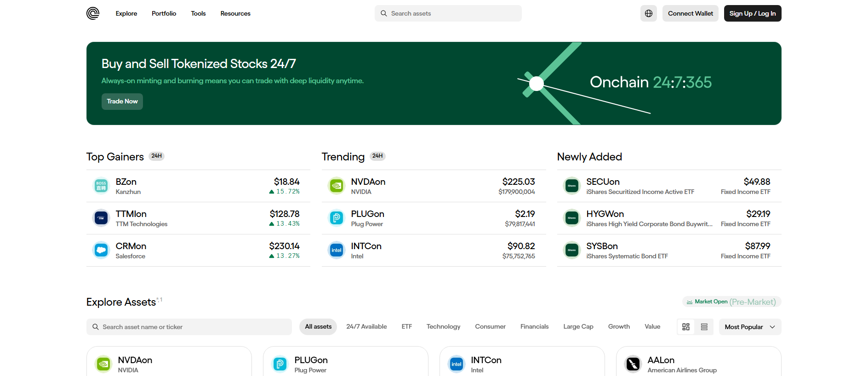The image size is (868, 376).
Task: Open TTMIon TTM Technologies row
Action: tap(198, 218)
